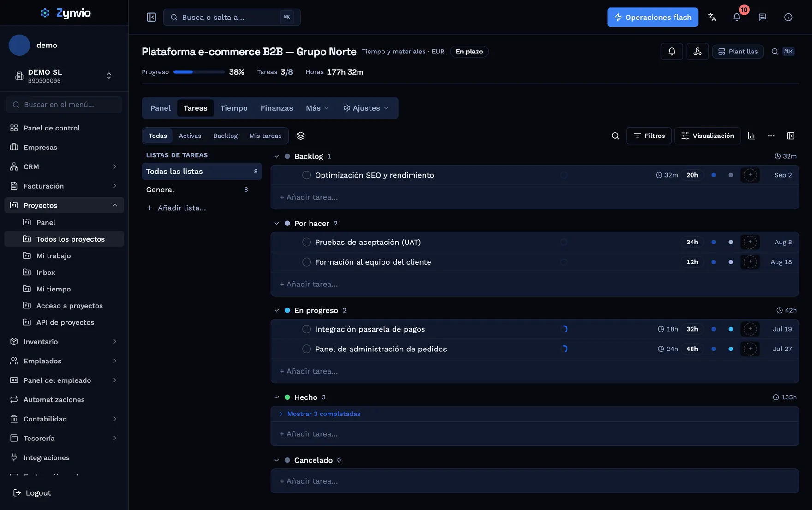This screenshot has height=510, width=812.
Task: Mark Panel de administración de pedidos complete
Action: click(x=306, y=349)
